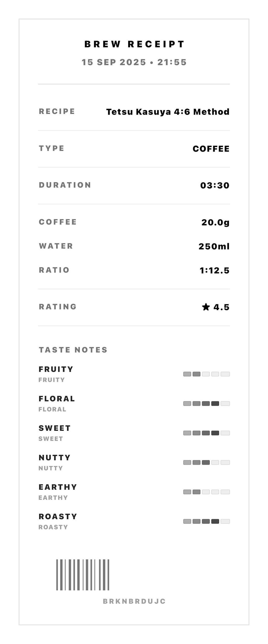Image resolution: width=268 pixels, height=644 pixels.
Task: Click the Tetsu Kasuya 4:6 Method recipe name
Action: click(168, 112)
